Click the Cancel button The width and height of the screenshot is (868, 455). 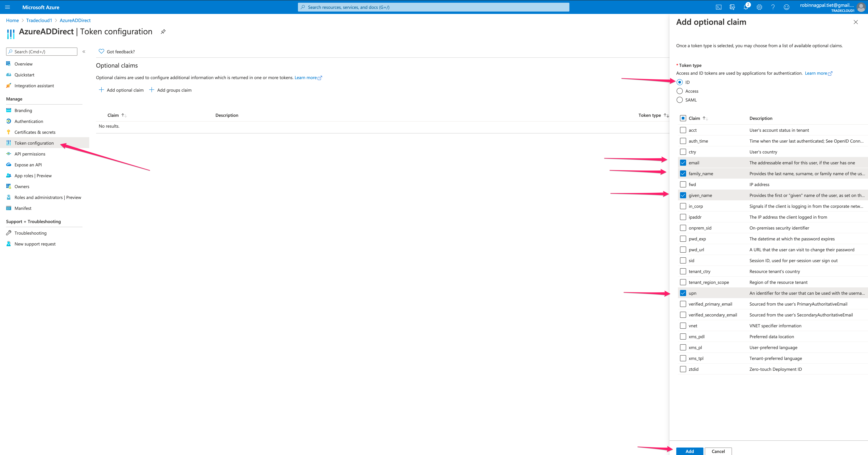point(718,451)
